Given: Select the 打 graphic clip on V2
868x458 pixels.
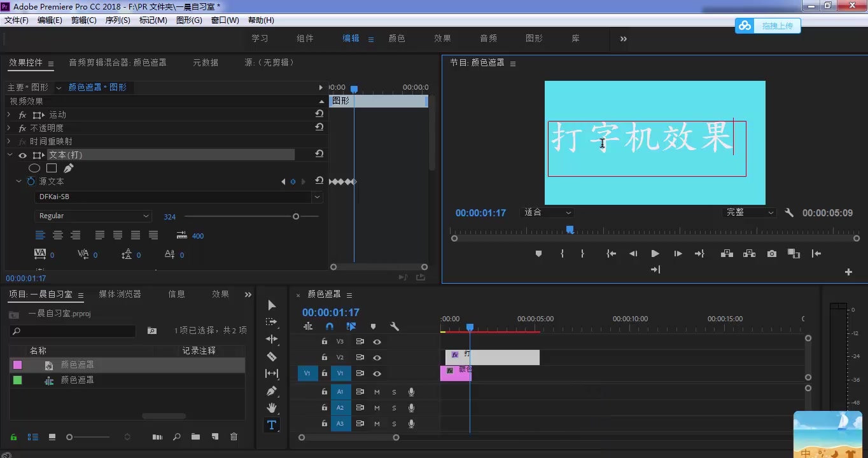Looking at the screenshot, I should [x=493, y=357].
